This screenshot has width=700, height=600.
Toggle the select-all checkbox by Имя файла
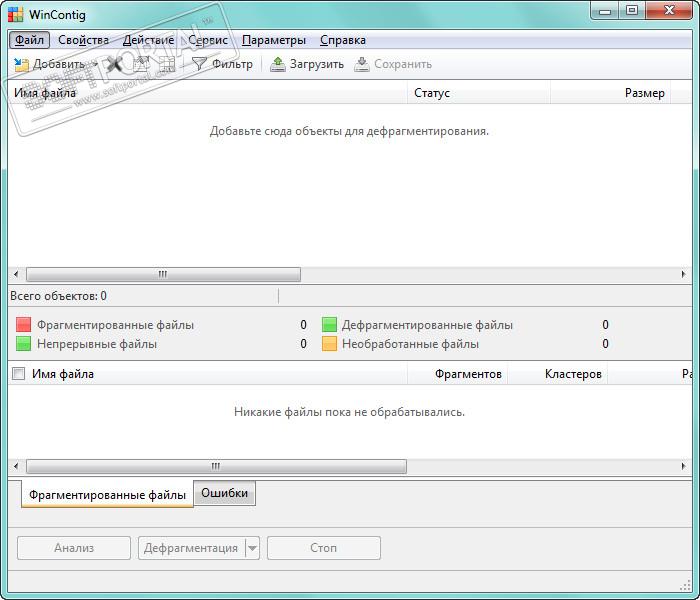coord(18,374)
